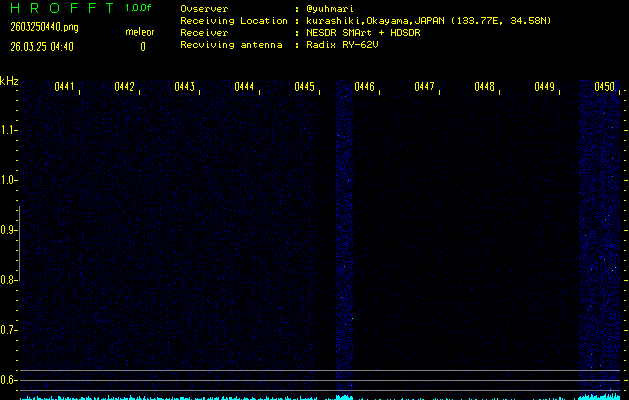The width and height of the screenshot is (629, 400).
Task: Click the 0.9 kHz axis label
Action: (x=7, y=230)
